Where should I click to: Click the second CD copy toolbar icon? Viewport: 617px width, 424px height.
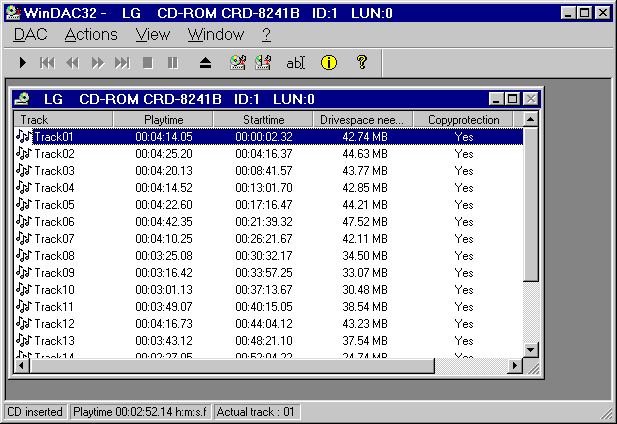[x=263, y=62]
